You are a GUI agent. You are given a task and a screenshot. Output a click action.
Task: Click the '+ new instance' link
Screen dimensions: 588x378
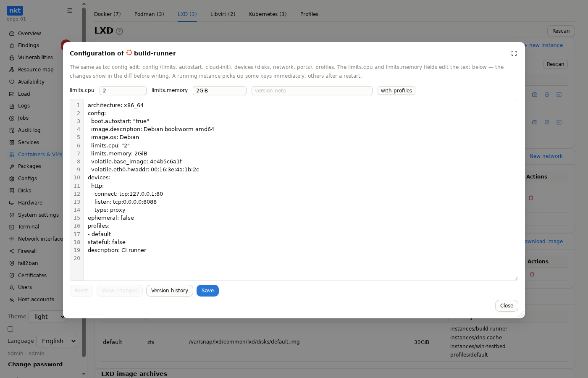[543, 45]
